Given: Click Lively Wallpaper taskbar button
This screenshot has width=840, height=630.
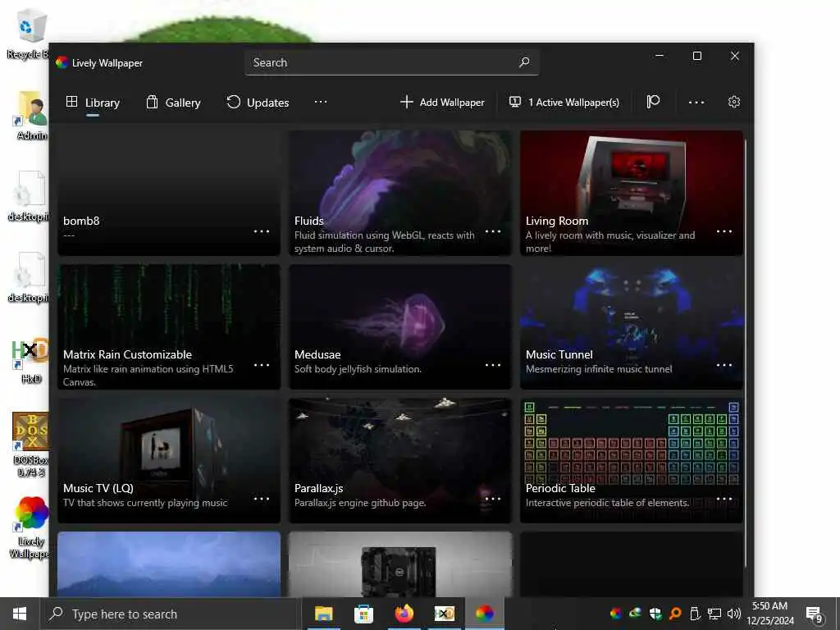Looking at the screenshot, I should click(484, 614).
